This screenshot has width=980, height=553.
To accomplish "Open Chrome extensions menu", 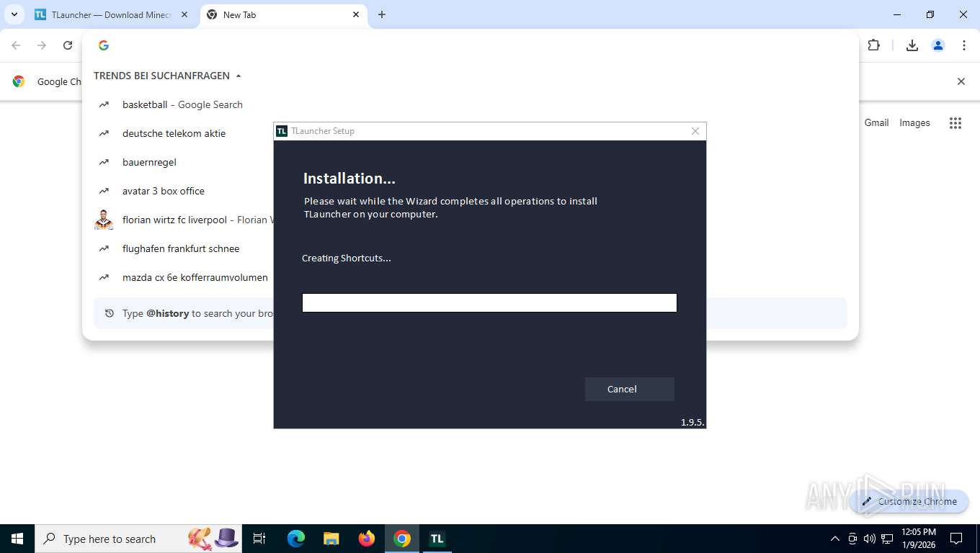I will 874,45.
